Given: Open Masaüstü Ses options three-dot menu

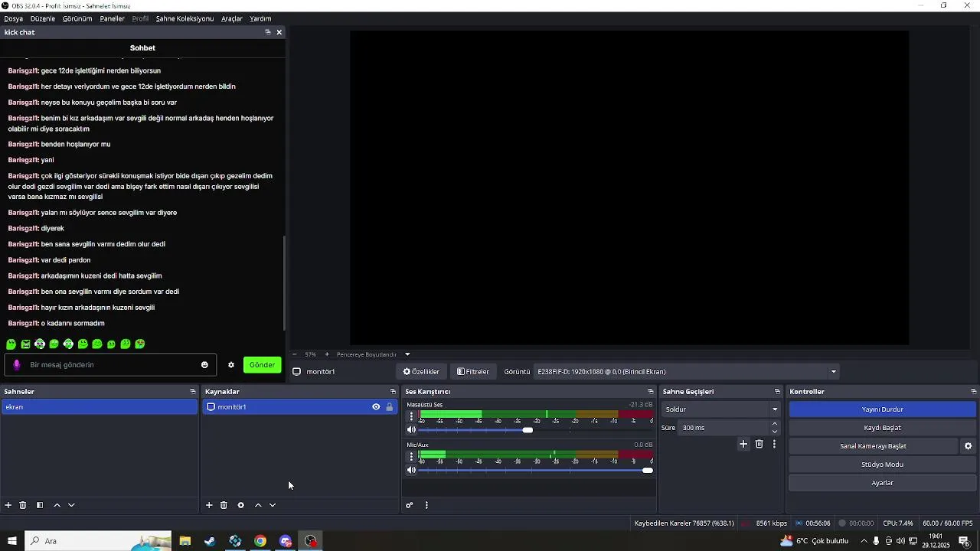Looking at the screenshot, I should pos(412,416).
